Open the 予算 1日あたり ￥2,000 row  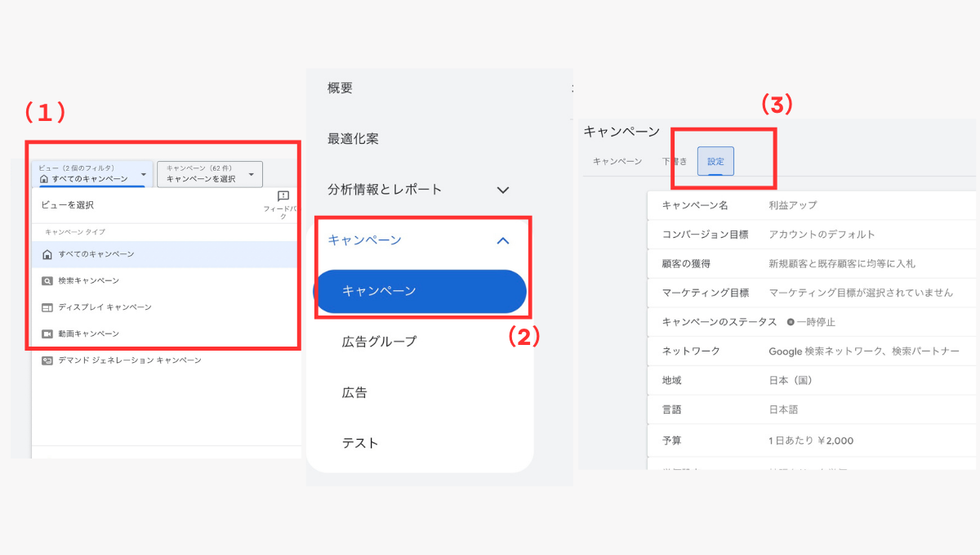pos(811,441)
